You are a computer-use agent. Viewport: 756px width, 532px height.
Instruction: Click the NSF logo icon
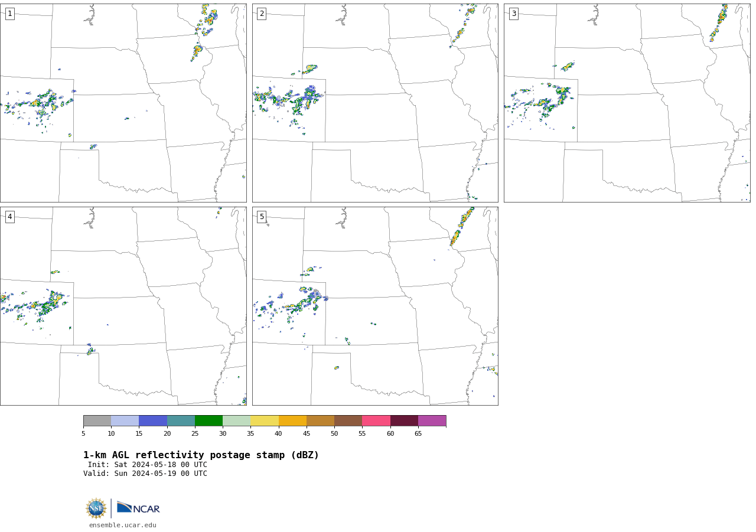(x=96, y=508)
